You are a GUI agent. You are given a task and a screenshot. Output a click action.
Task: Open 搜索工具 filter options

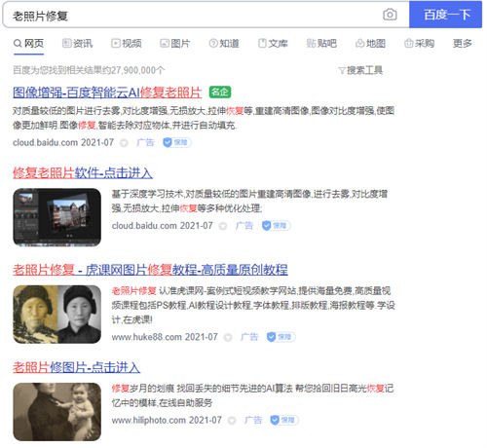(x=360, y=70)
